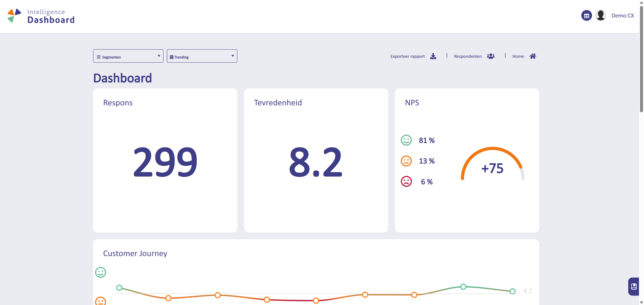
Task: Expand the Segmenten dropdown
Action: coord(128,56)
